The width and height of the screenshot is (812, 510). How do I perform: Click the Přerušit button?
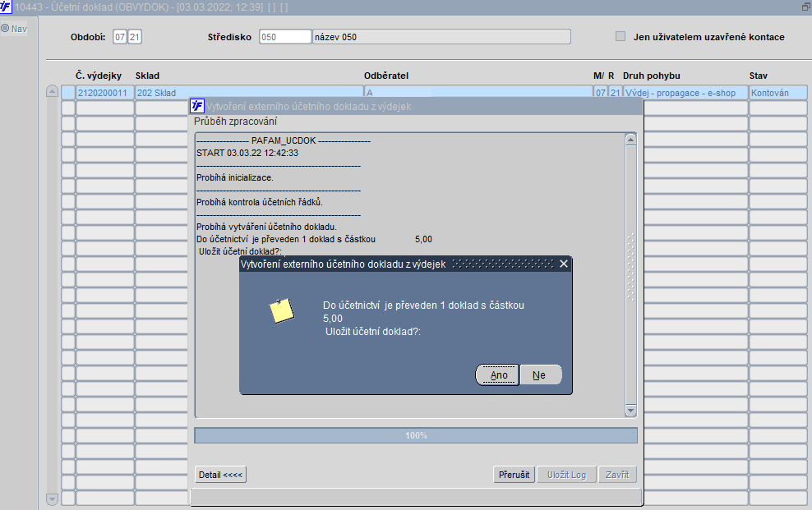(514, 475)
